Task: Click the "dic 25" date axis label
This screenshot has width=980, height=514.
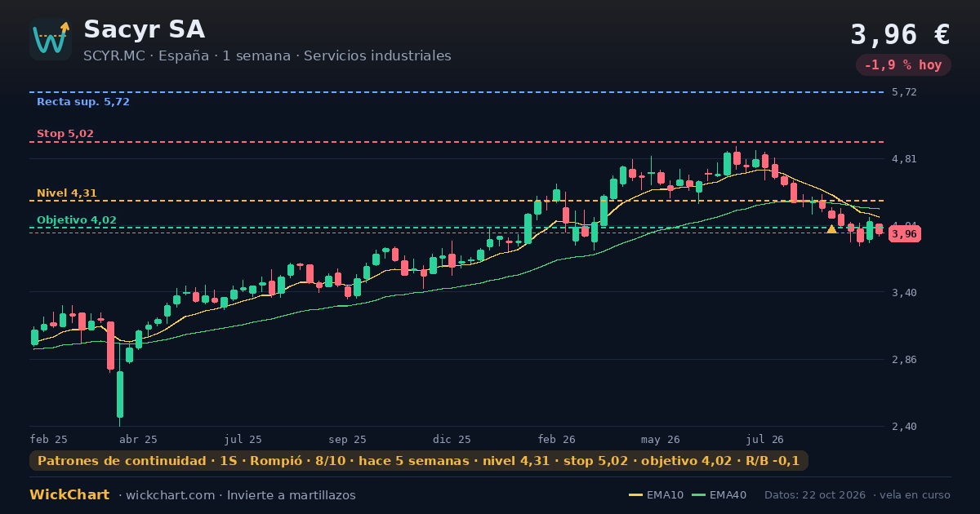Action: pyautogui.click(x=452, y=439)
